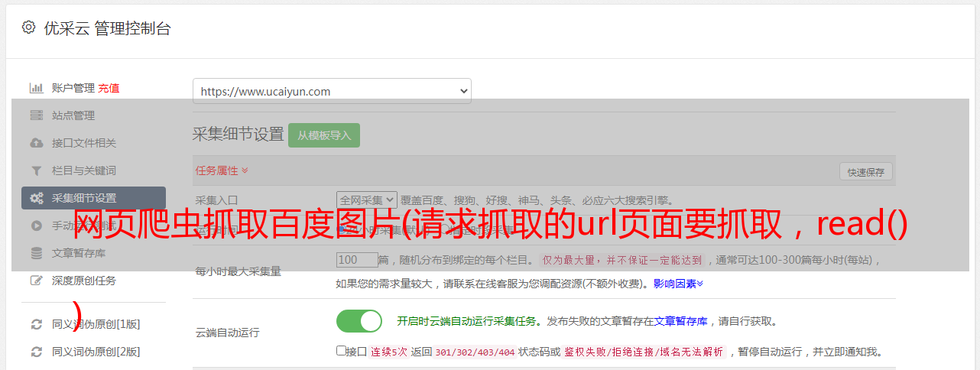Click the 仅为最大量，并不保证一定能达到 note
Screen dimensions: 980x370
coord(621,260)
